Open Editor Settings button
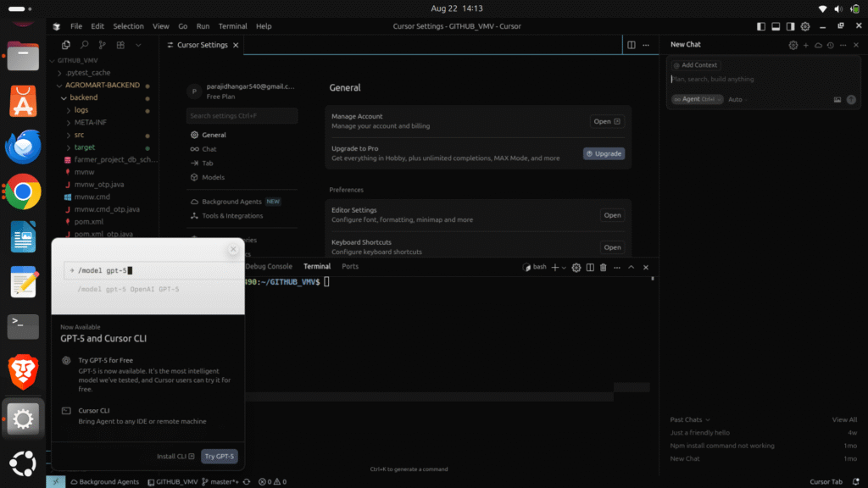 [x=612, y=215]
